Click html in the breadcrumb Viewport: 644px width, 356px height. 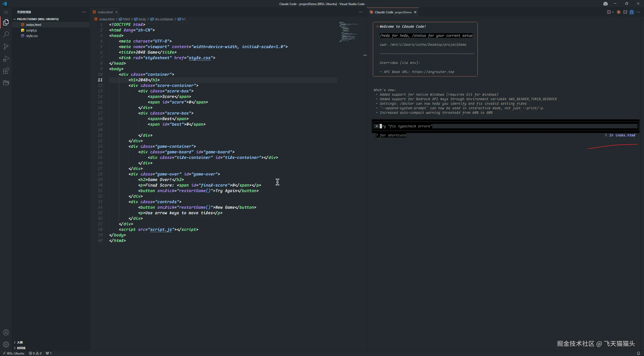coord(126,19)
